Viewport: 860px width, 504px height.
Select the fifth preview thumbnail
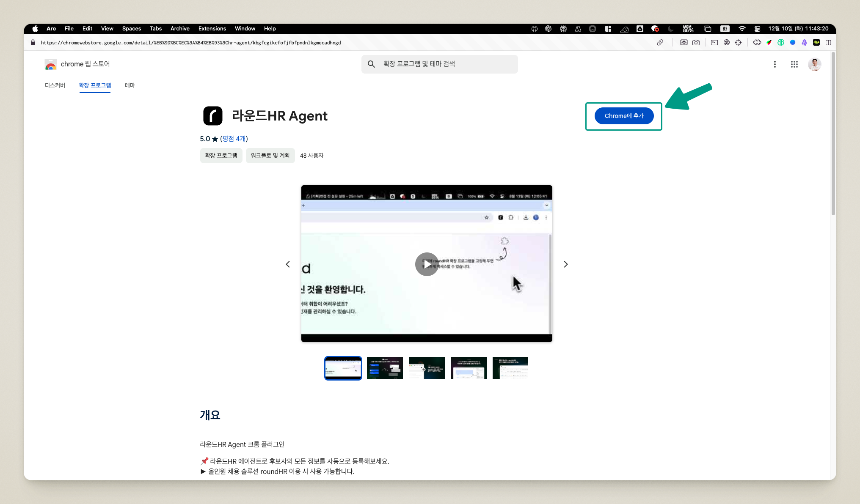coord(510,368)
